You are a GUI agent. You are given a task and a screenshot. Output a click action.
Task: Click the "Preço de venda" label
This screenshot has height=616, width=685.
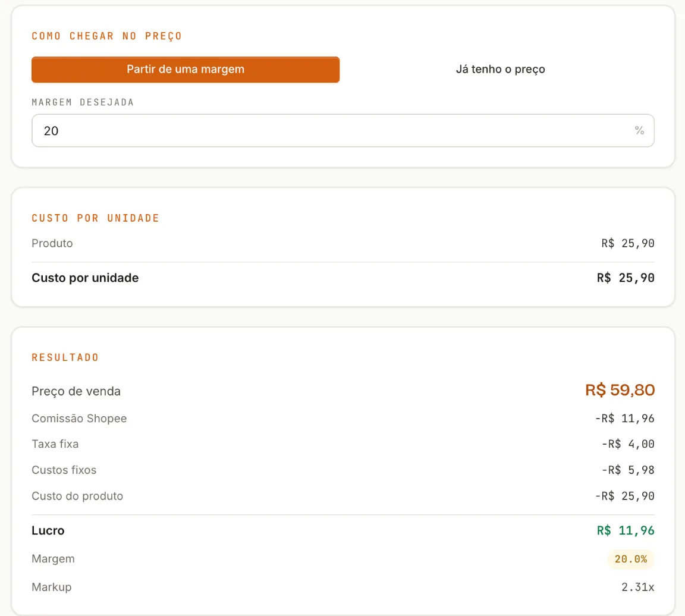pyautogui.click(x=76, y=391)
